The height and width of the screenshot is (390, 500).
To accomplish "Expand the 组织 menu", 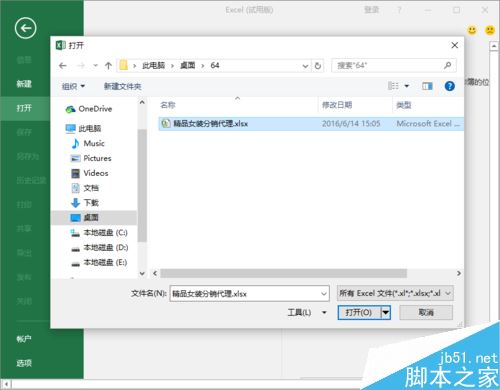I will 73,87.
